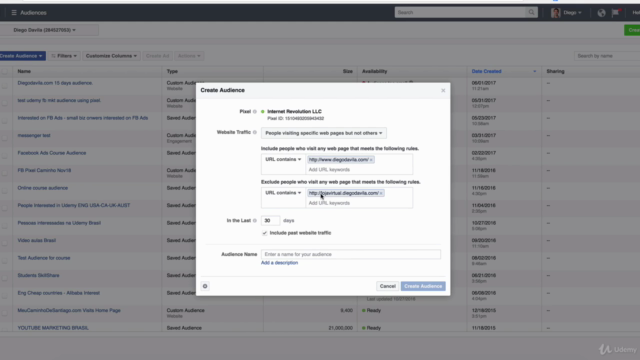Select checkbox for Video aulas Brasil row
The width and height of the screenshot is (640, 360).
click(x=4, y=243)
